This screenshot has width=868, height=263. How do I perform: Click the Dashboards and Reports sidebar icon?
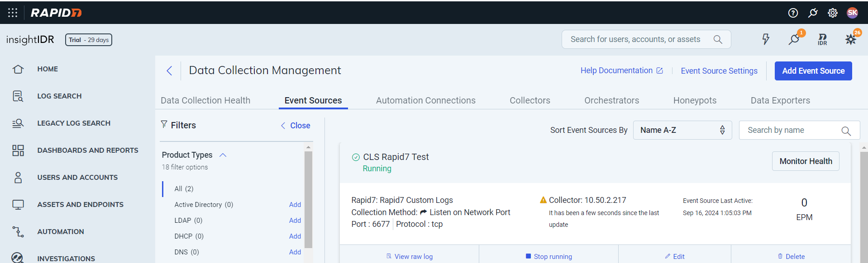point(18,150)
